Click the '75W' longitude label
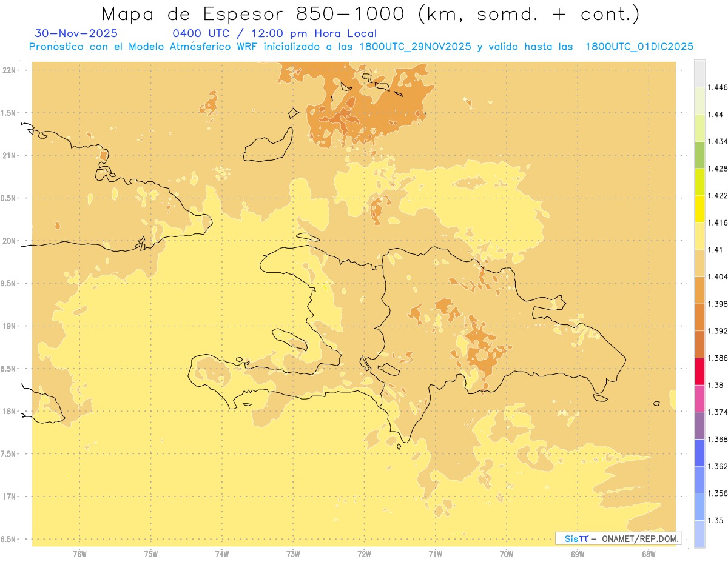Image resolution: width=728 pixels, height=562 pixels. [x=150, y=554]
